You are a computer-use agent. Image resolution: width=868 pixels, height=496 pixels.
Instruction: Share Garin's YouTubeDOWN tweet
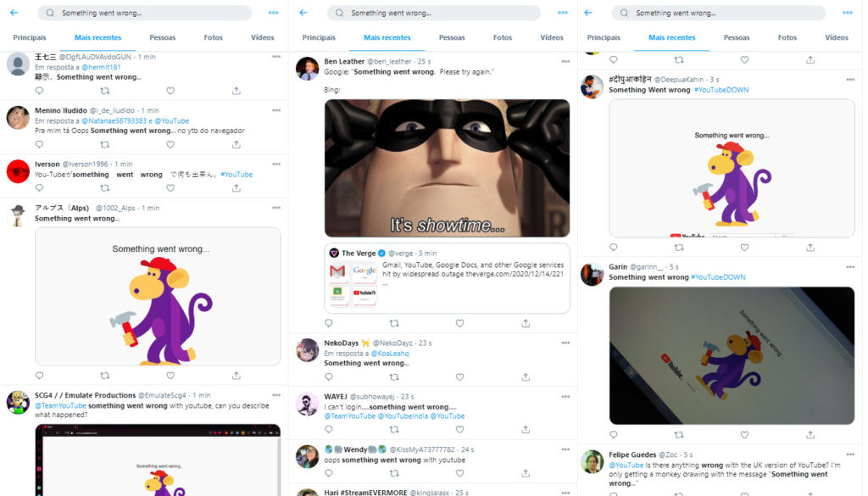pyautogui.click(x=810, y=435)
